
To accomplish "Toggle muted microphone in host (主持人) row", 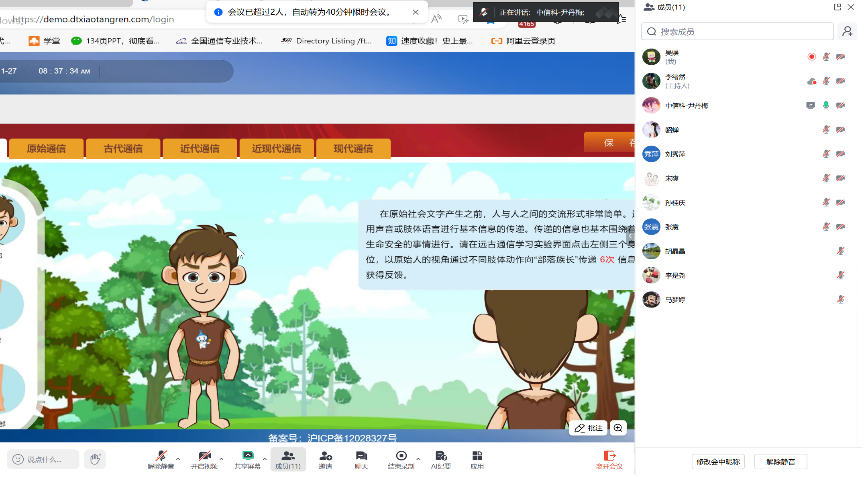I will pos(826,81).
